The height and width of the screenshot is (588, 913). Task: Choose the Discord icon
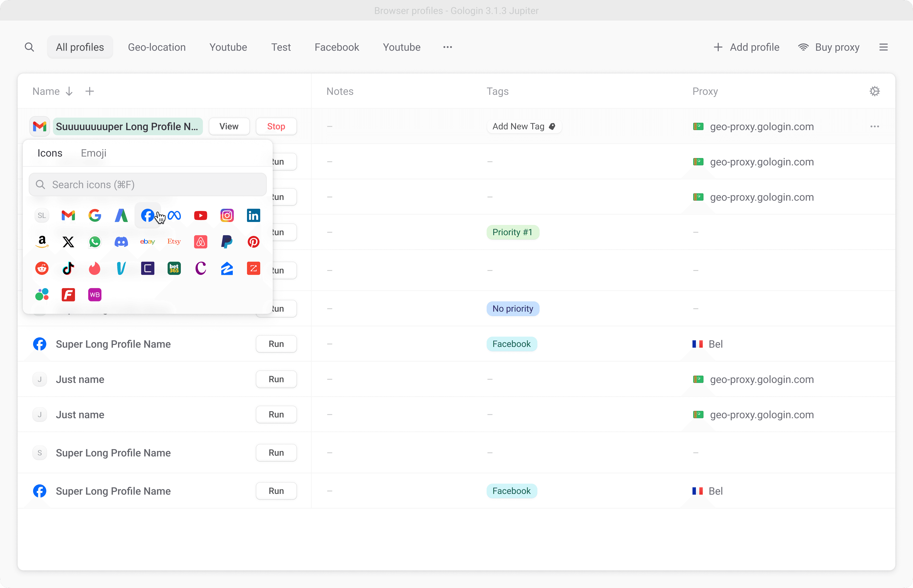[121, 242]
